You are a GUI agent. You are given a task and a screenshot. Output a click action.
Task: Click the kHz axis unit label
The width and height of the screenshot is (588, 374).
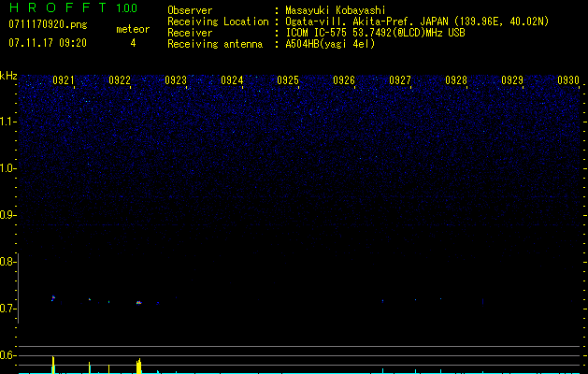(8, 76)
